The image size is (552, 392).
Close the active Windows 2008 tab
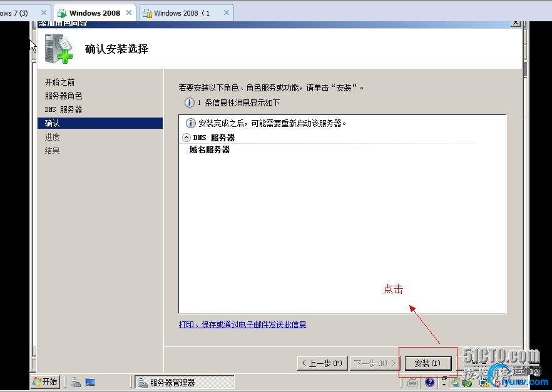pyautogui.click(x=129, y=13)
